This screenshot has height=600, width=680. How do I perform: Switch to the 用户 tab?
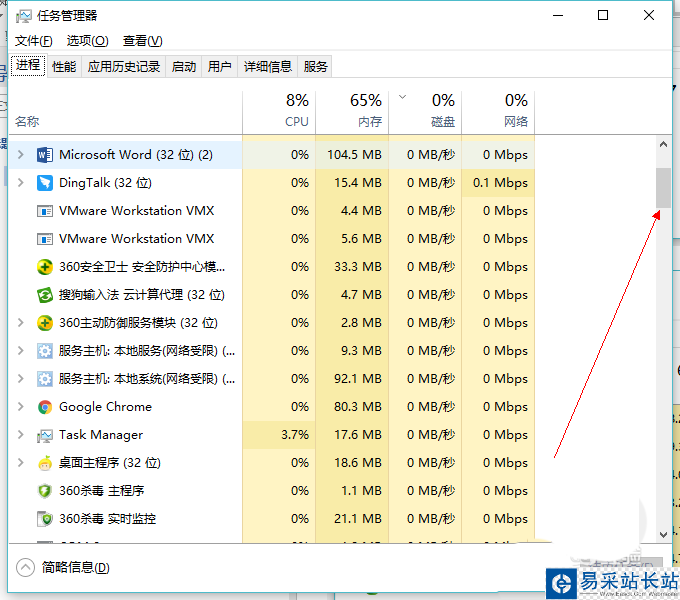[x=219, y=67]
